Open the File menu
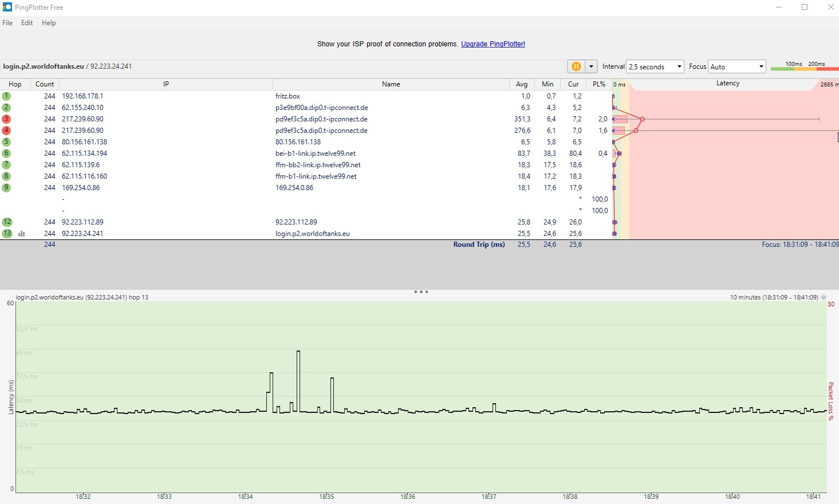Image resolution: width=839 pixels, height=504 pixels. pos(7,23)
